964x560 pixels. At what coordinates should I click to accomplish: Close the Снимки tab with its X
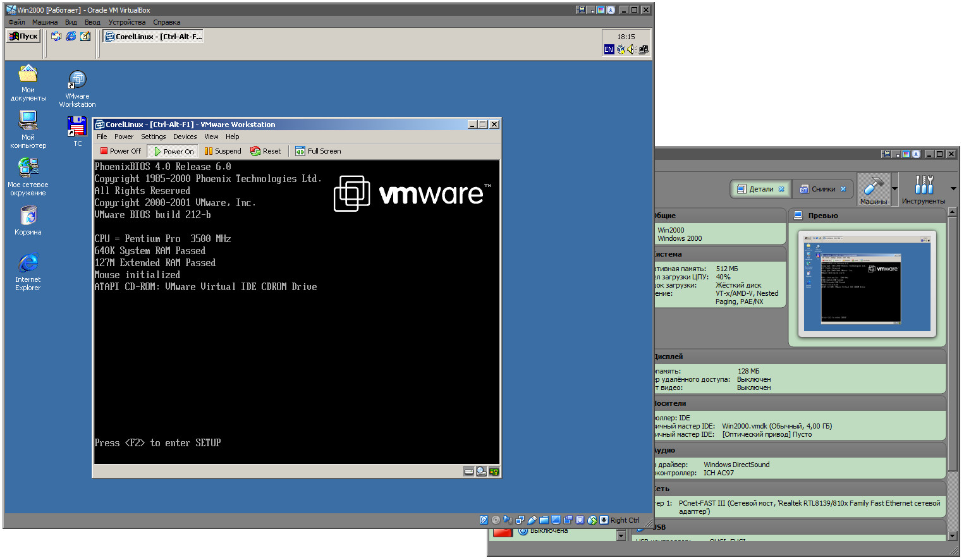(843, 189)
